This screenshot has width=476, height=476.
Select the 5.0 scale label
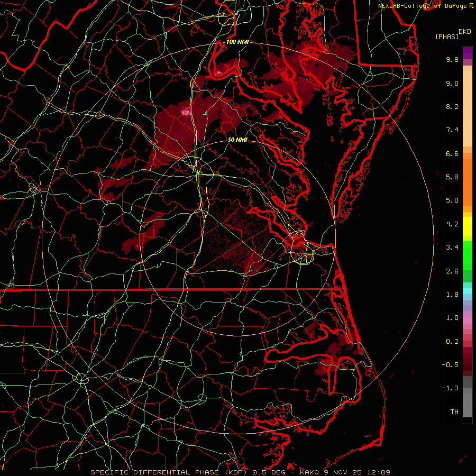click(452, 200)
